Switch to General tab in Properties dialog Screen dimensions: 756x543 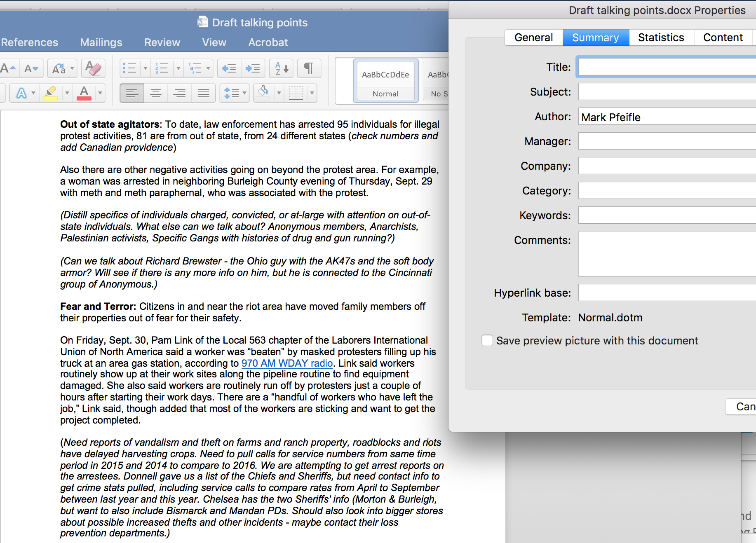click(x=533, y=37)
